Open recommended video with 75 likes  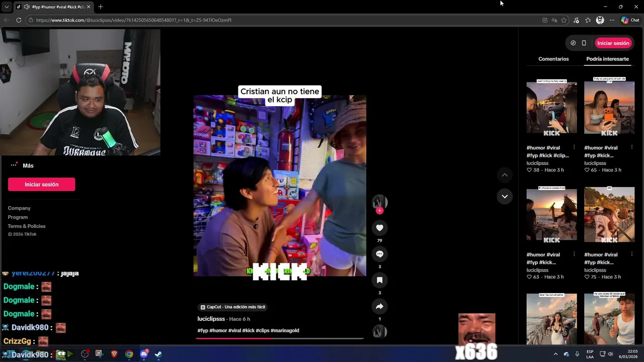pos(609,215)
